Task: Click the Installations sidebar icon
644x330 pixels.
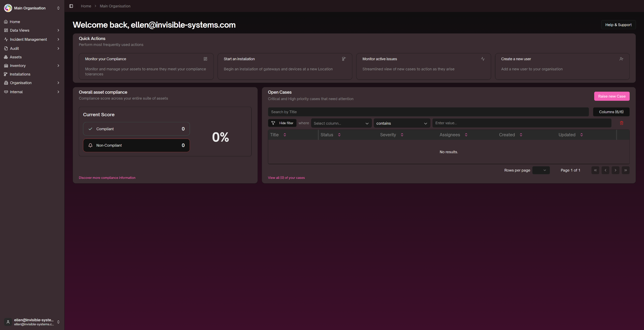Action: (6, 74)
